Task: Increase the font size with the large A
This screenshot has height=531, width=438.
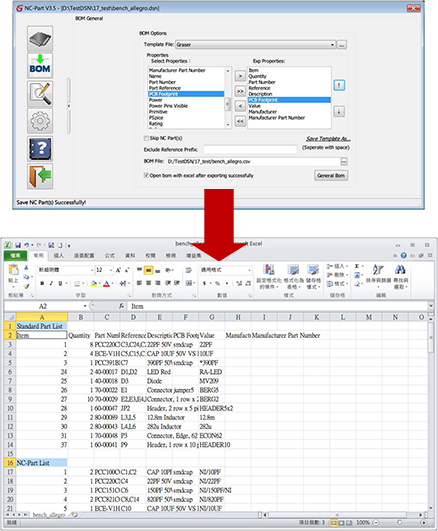Action: [x=118, y=270]
